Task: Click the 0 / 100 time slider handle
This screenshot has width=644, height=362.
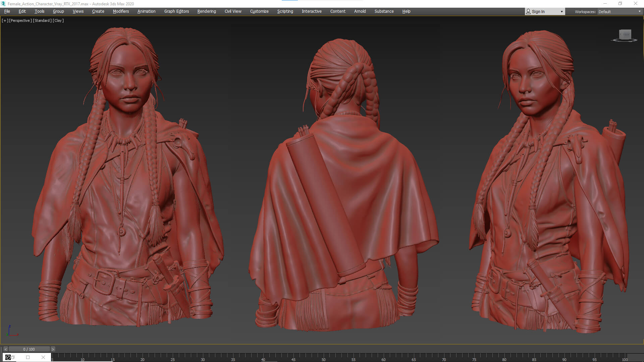Action: tap(29, 349)
